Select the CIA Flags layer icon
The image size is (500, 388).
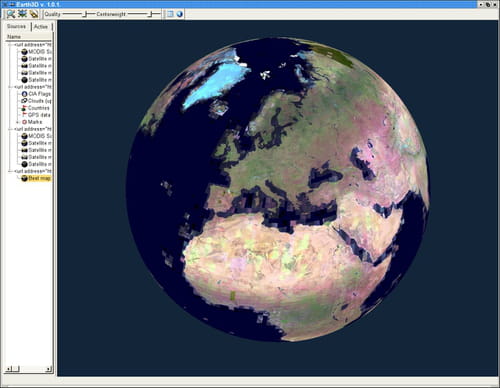(x=24, y=94)
